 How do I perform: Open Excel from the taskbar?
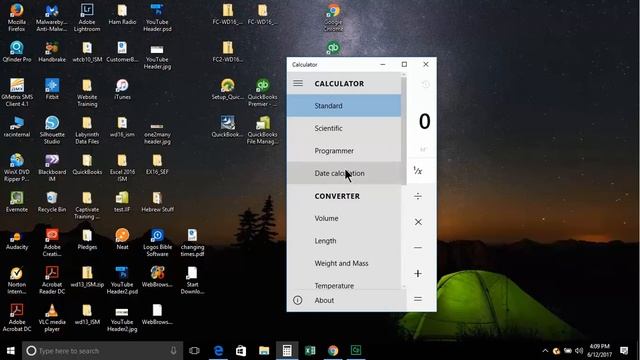[x=310, y=351]
